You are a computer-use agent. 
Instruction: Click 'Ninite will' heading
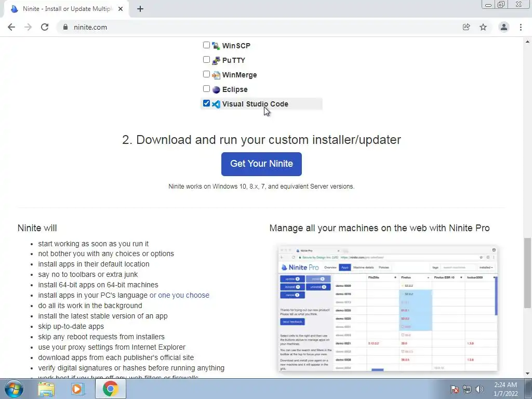coord(37,228)
